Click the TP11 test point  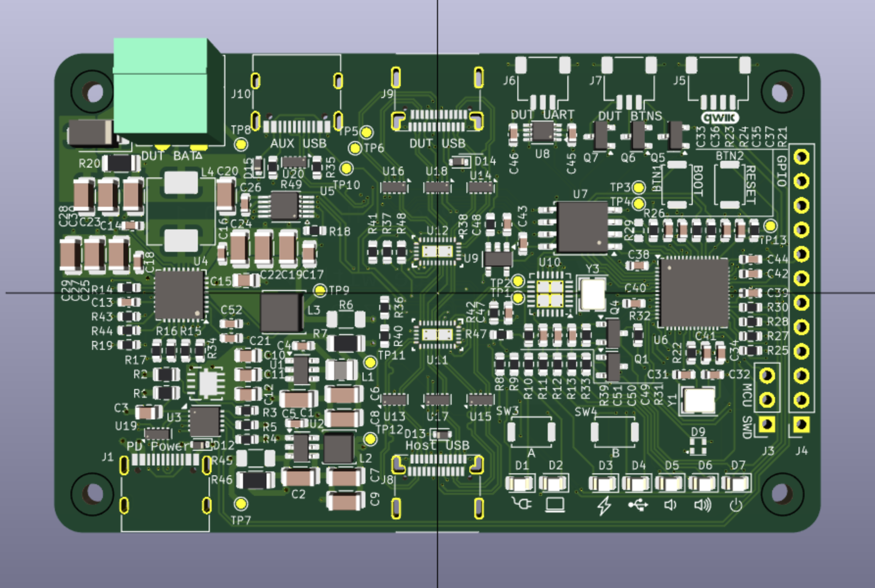(x=370, y=363)
